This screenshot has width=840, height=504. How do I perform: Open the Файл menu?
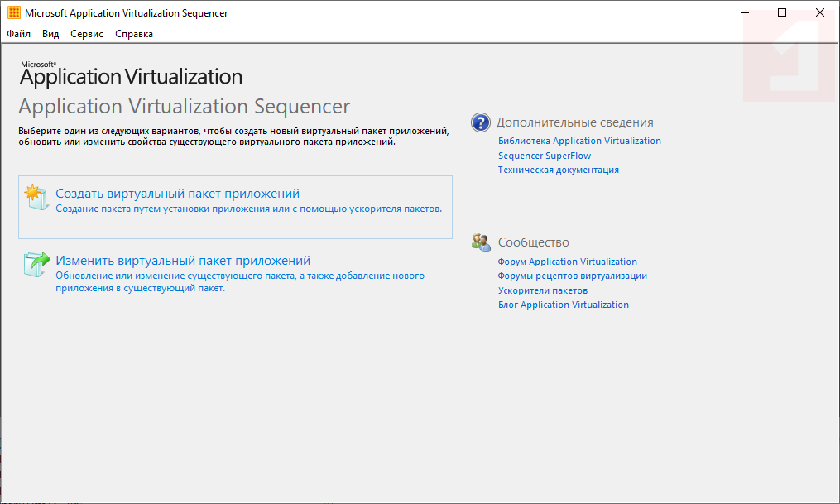pos(18,34)
